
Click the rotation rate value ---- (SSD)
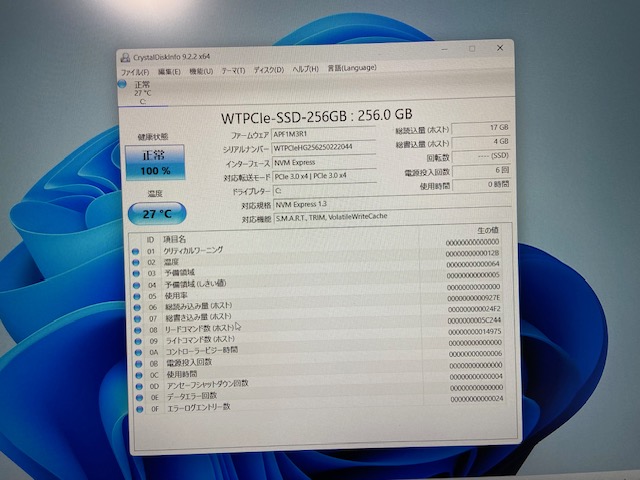(482, 156)
